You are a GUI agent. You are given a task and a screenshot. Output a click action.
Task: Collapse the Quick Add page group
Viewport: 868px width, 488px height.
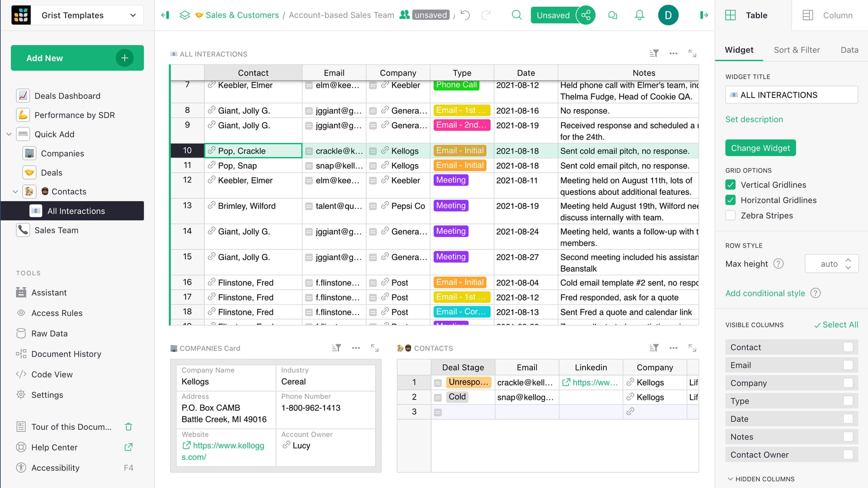pos(9,134)
